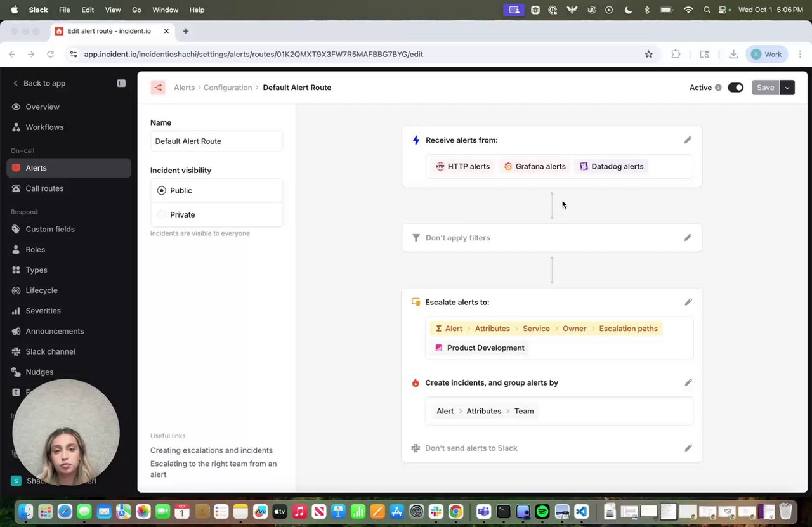This screenshot has height=527, width=812.
Task: Click the alert routes icon in header
Action: point(158,88)
